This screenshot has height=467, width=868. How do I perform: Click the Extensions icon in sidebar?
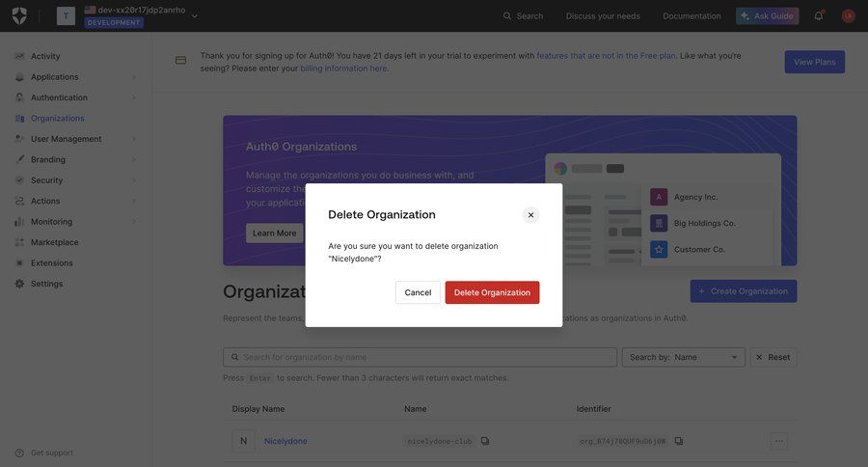pos(19,262)
